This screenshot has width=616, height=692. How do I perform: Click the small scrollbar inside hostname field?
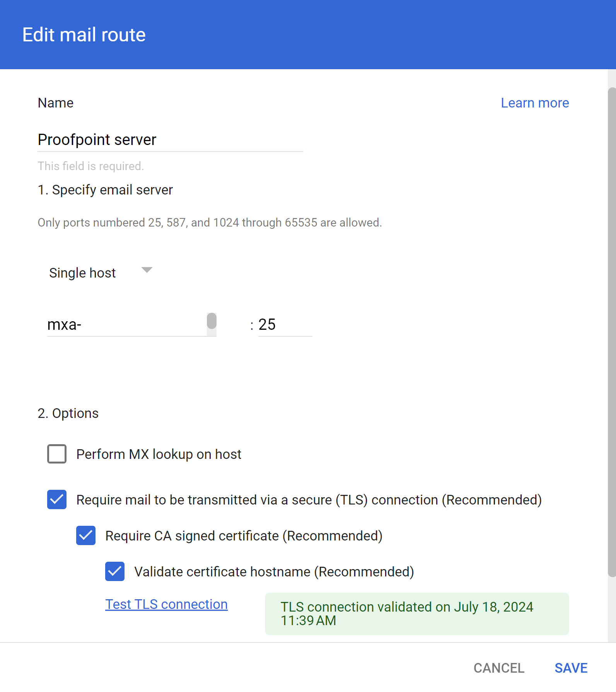212,322
